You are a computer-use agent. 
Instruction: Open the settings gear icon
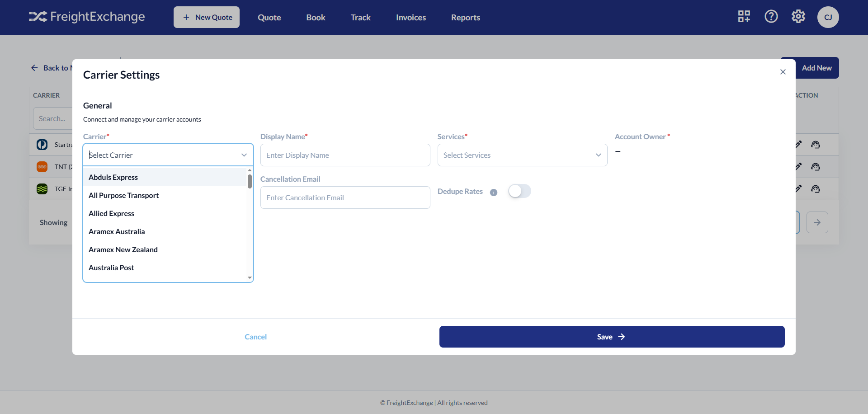point(798,17)
